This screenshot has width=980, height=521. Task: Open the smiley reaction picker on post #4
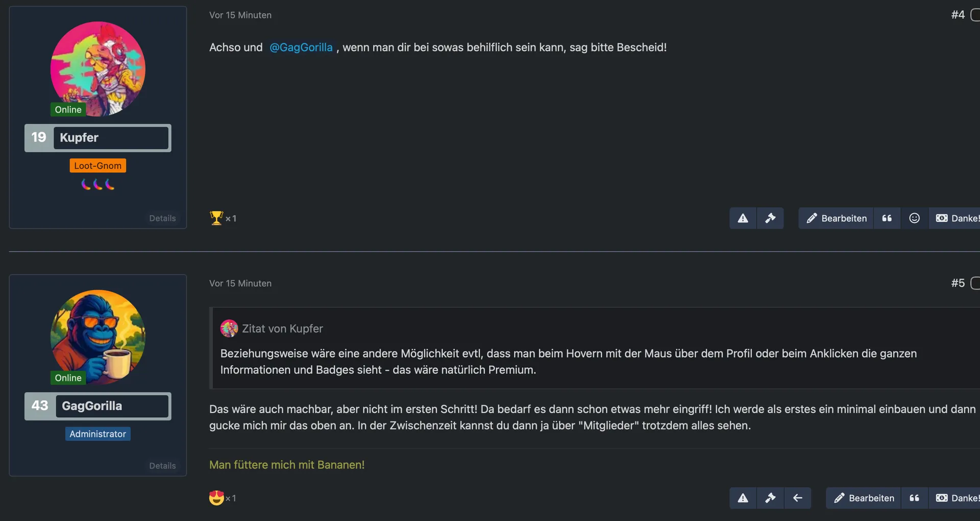click(x=915, y=219)
